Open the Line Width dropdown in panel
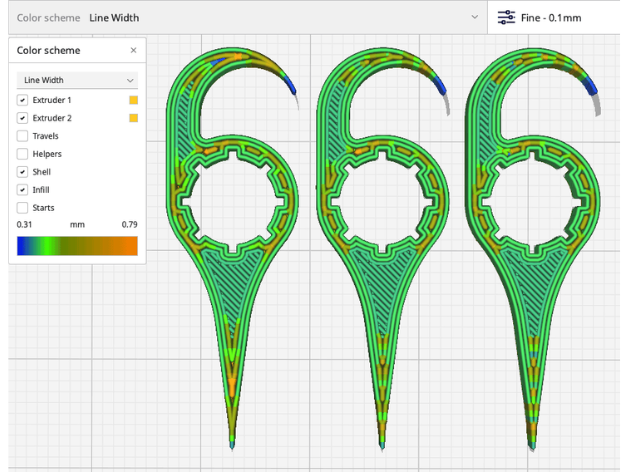 (77, 80)
